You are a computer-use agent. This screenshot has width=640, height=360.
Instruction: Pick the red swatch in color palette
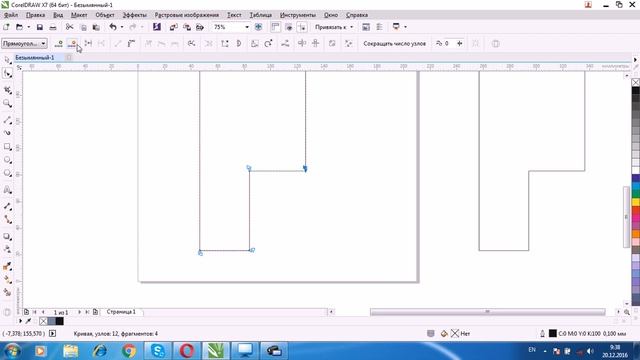[x=636, y=209]
